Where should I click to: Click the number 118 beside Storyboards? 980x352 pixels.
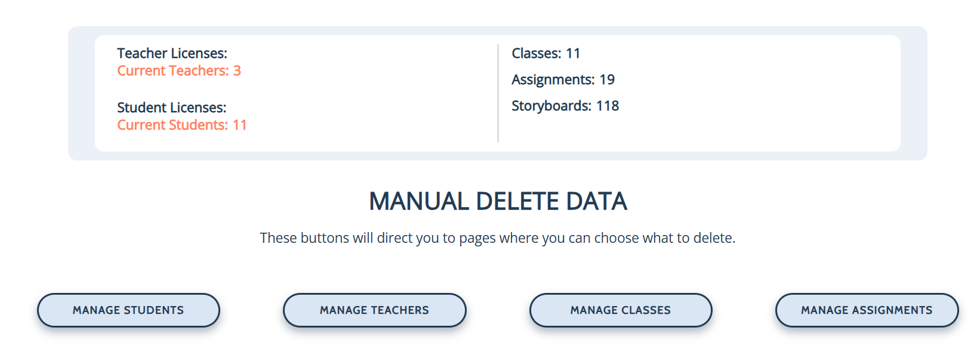coord(608,106)
